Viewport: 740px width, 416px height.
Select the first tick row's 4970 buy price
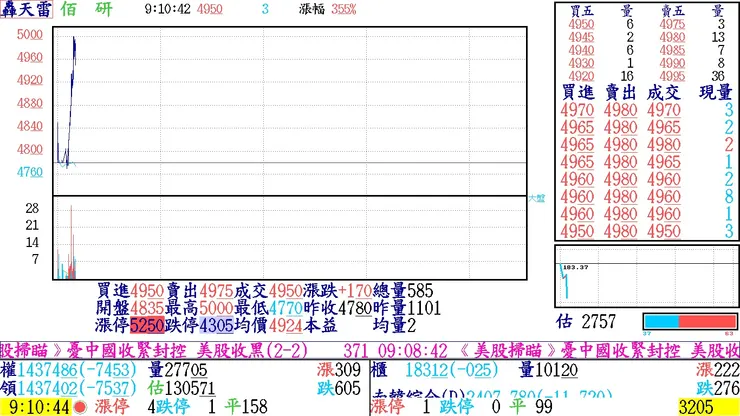pos(577,110)
